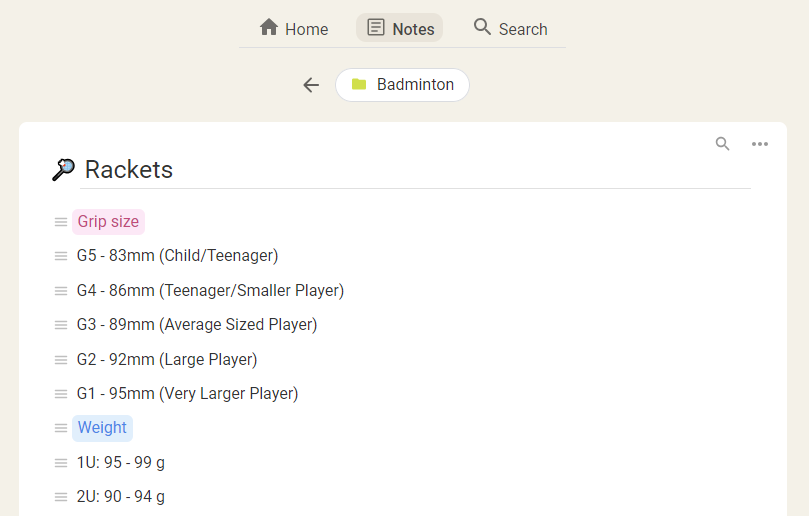Open the Badminton folder chip
The width and height of the screenshot is (809, 516).
402,85
